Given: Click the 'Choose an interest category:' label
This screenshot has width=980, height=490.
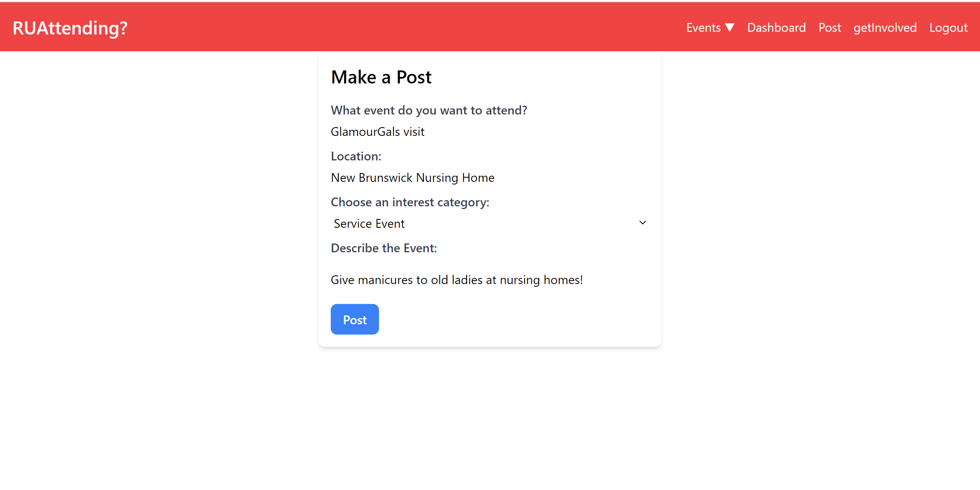Looking at the screenshot, I should pyautogui.click(x=410, y=202).
